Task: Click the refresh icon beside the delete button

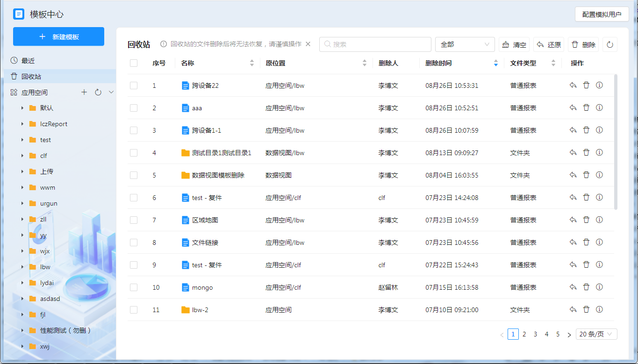Action: (x=609, y=44)
